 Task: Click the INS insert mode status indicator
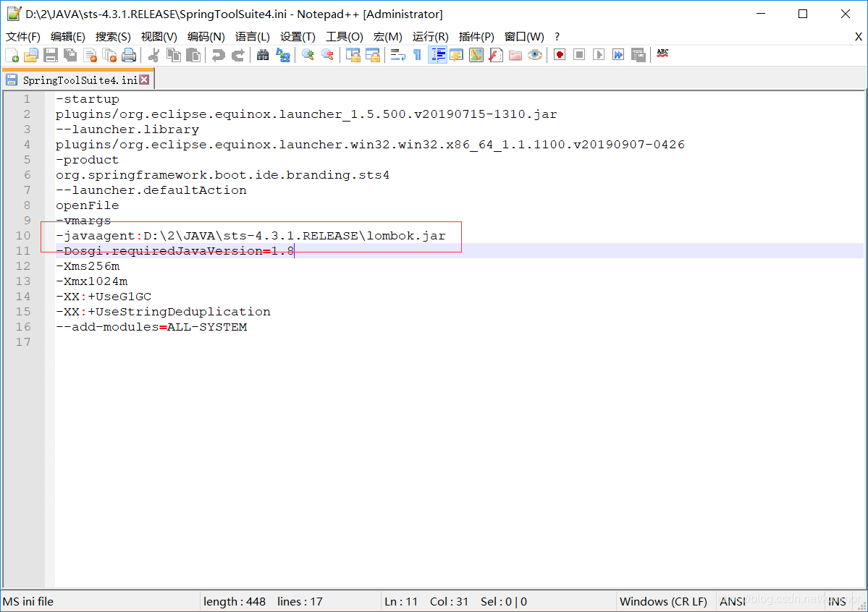[x=837, y=601]
